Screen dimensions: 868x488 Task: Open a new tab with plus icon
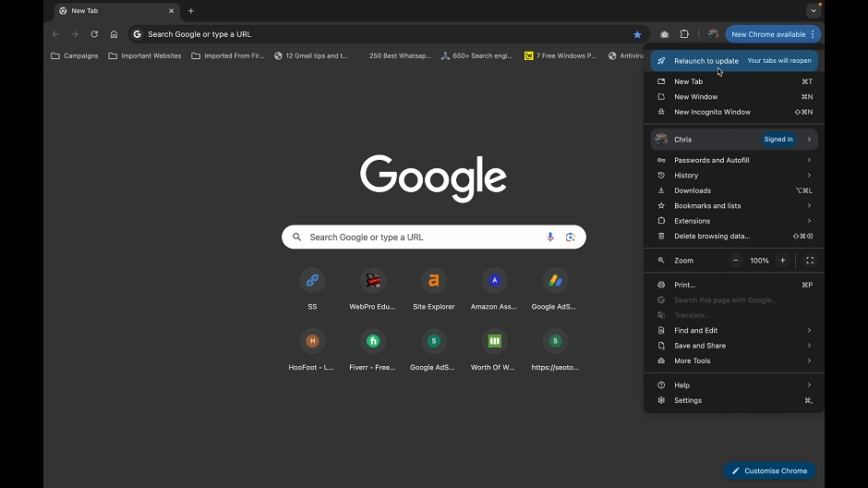tap(191, 11)
